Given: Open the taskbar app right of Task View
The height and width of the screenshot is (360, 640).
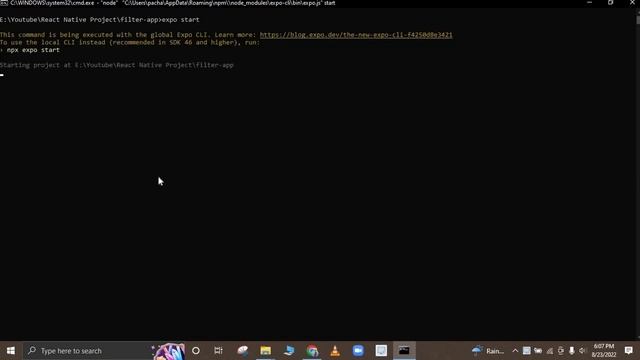Looking at the screenshot, I should [x=243, y=351].
